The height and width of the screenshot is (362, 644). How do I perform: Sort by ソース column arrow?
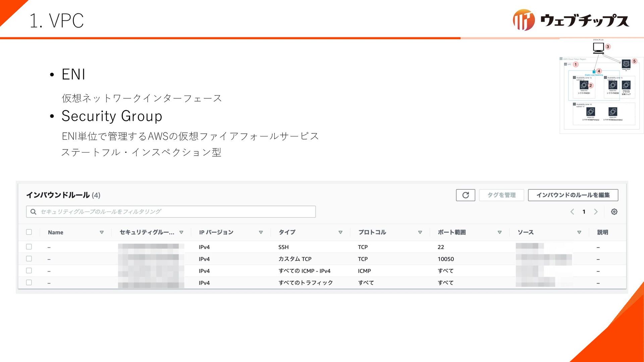point(579,232)
